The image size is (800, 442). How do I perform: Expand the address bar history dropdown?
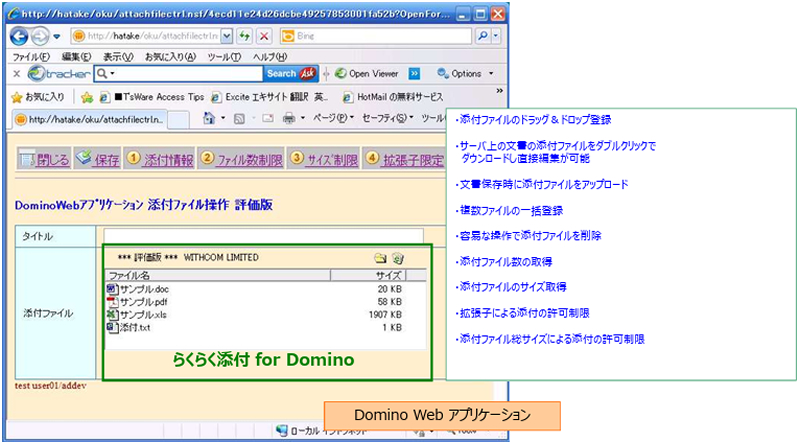coord(227,36)
